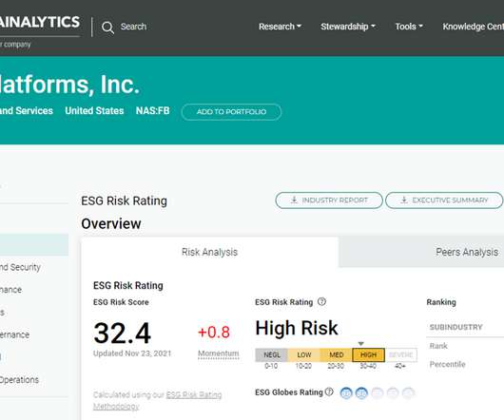
Task: Click the fourth faded globe icon
Action: [x=393, y=393]
